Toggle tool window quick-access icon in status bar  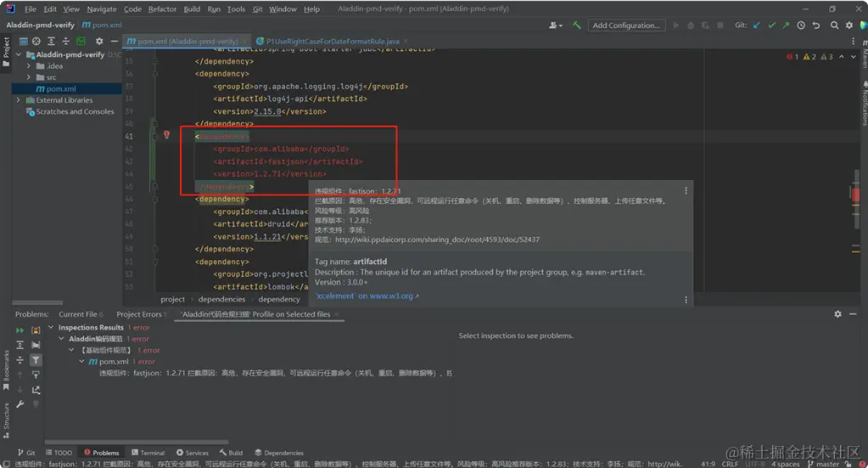6,464
